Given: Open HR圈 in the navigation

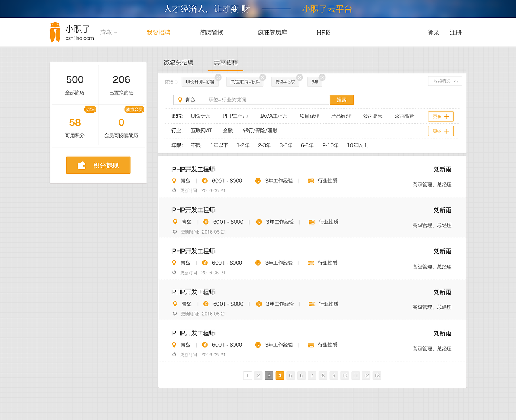Looking at the screenshot, I should [324, 33].
